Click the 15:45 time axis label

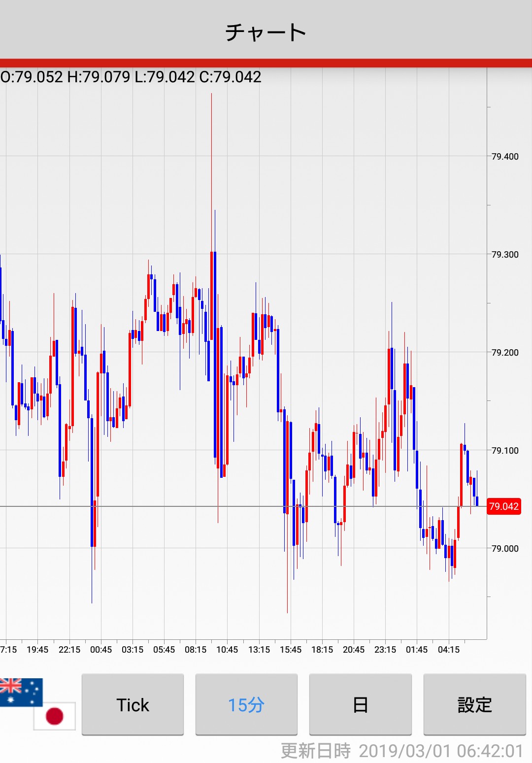click(291, 650)
